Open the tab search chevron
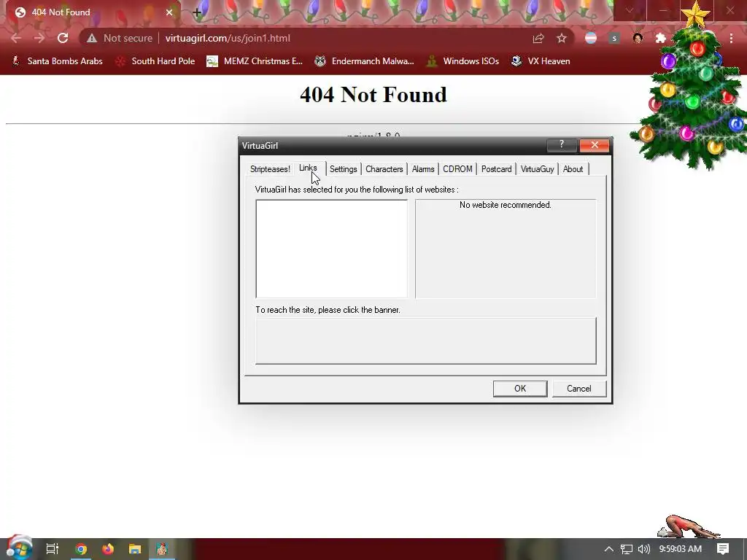Screen dimensions: 747x560 pyautogui.click(x=630, y=10)
